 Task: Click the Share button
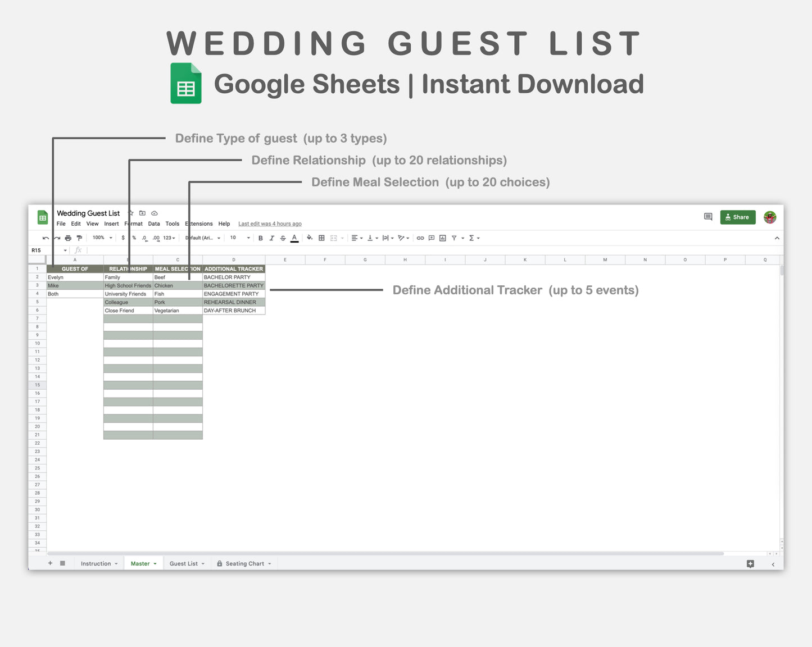[737, 217]
